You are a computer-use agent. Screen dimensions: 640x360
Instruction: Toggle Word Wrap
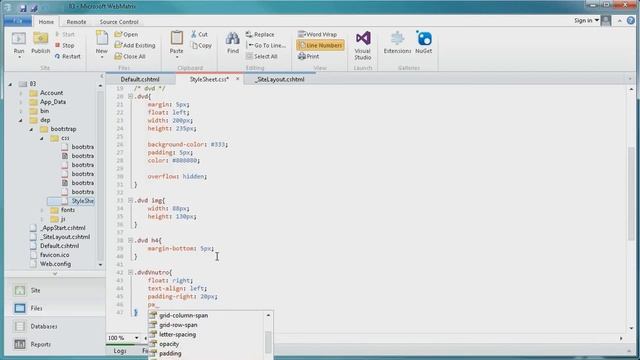coord(317,34)
